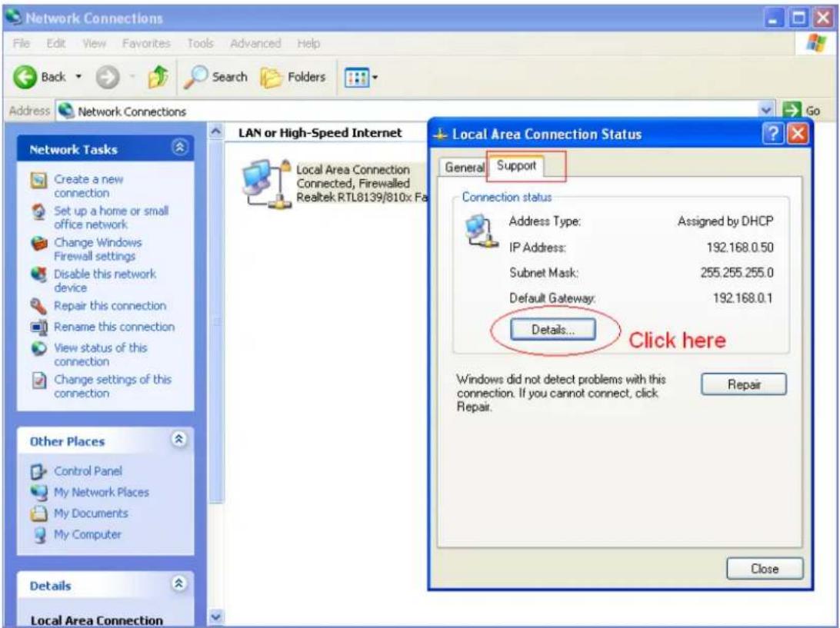
Task: Open My Computer link
Action: 88,534
